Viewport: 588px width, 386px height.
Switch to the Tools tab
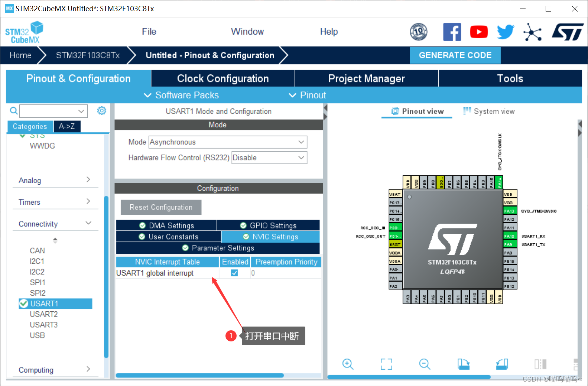pyautogui.click(x=510, y=78)
